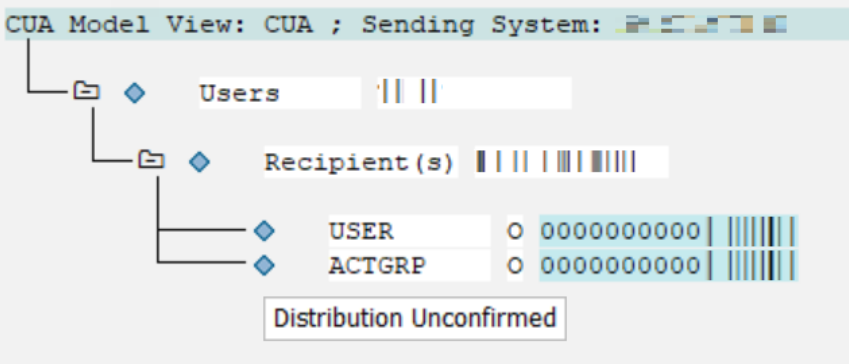Collapse the Recipient(s) folder node
The height and width of the screenshot is (364, 849).
click(151, 159)
